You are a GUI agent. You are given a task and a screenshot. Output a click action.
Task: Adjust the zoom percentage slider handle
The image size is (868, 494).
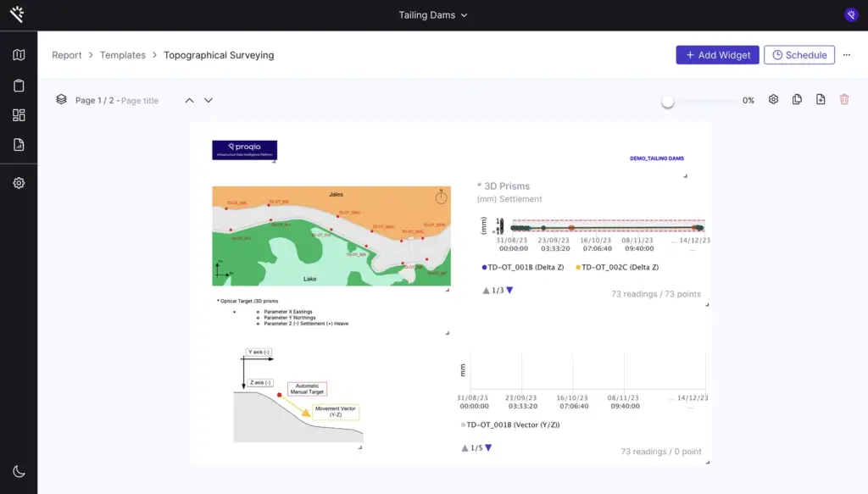(668, 101)
